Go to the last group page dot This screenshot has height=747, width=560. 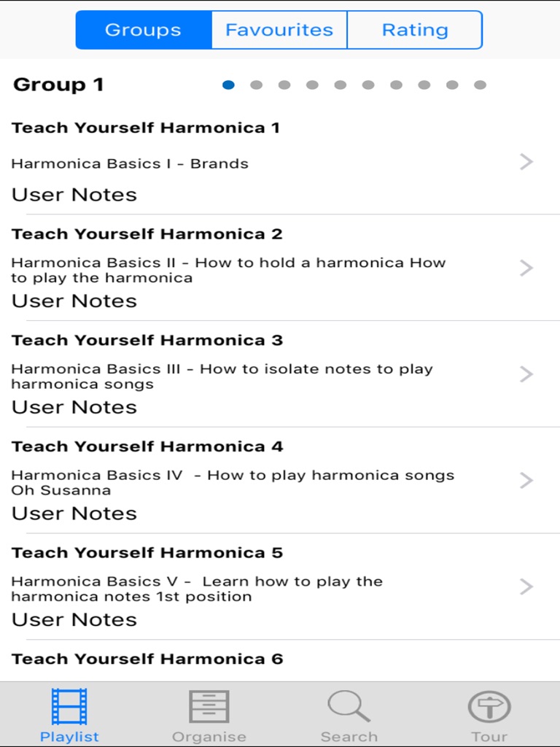pos(480,85)
